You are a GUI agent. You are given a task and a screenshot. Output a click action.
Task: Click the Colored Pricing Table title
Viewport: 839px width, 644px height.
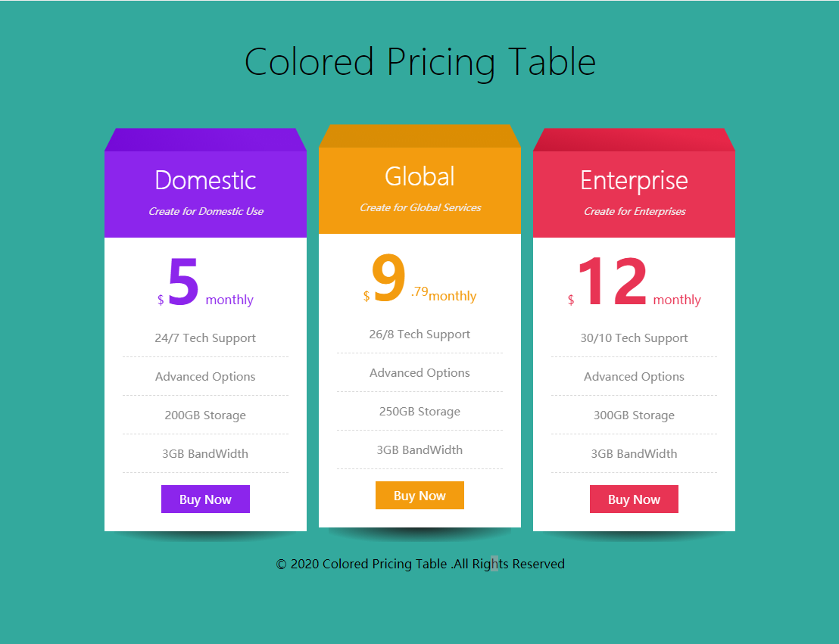point(420,62)
